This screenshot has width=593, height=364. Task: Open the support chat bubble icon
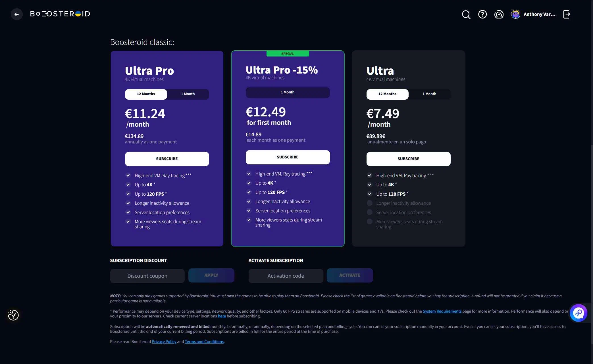pyautogui.click(x=578, y=313)
